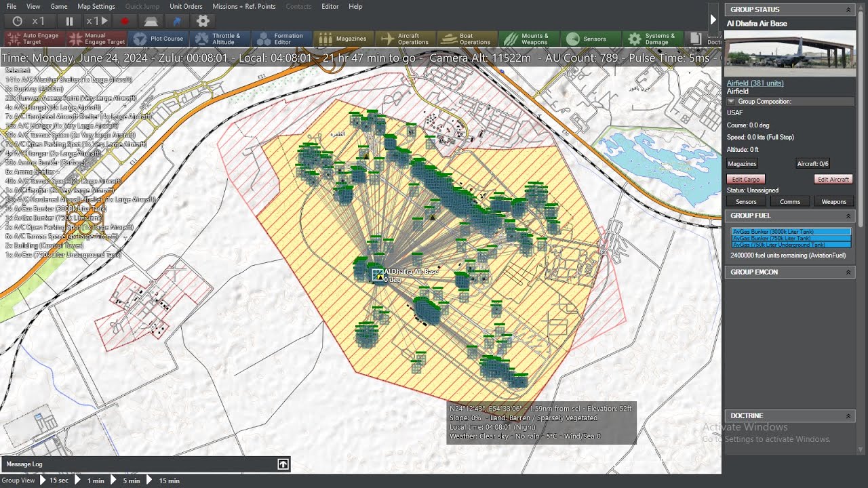Click the Aircraft: 0/6 button
Screen dimensions: 868x488
[812, 163]
